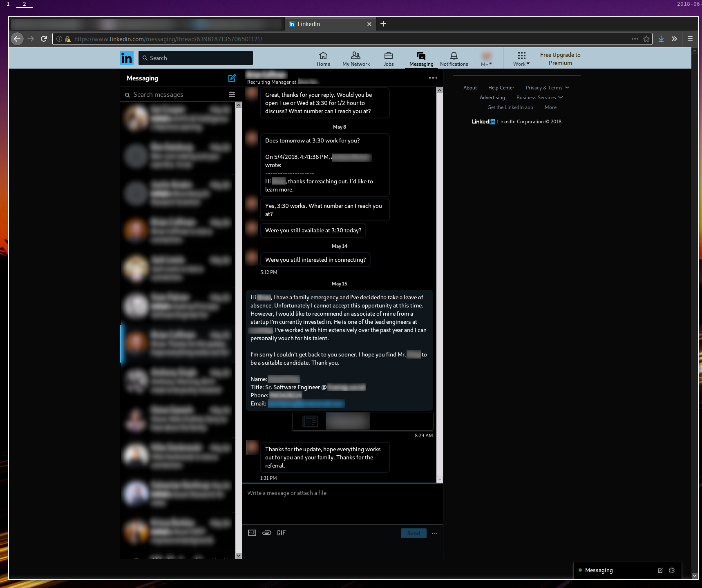Click the LinkedIn top search field

pyautogui.click(x=196, y=58)
